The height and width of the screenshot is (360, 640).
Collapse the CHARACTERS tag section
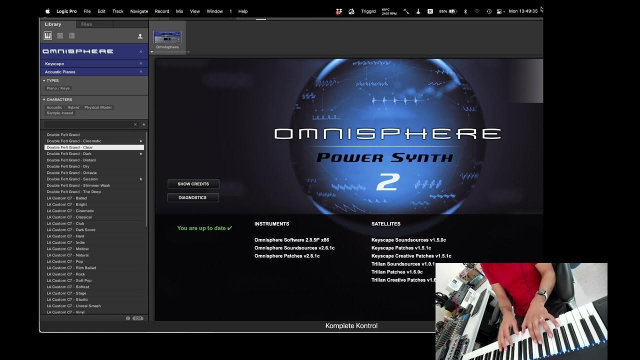click(x=44, y=100)
